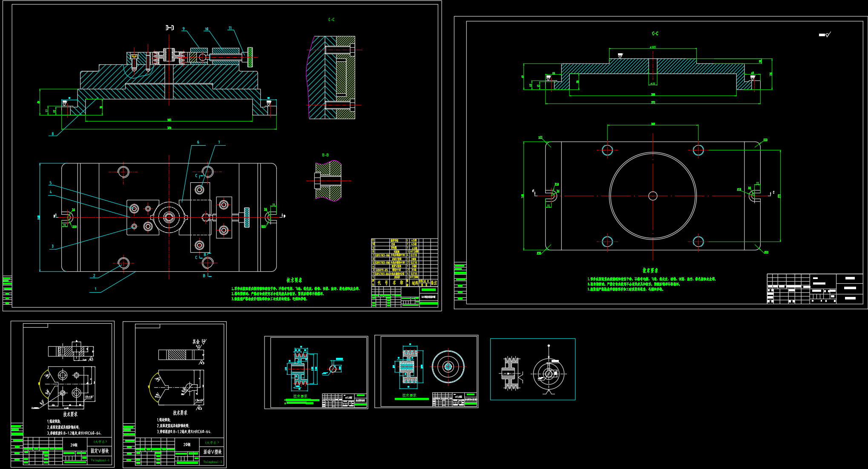The image size is (868, 469).
Task: Click the 材料 header in the parts list
Action: tap(414, 283)
